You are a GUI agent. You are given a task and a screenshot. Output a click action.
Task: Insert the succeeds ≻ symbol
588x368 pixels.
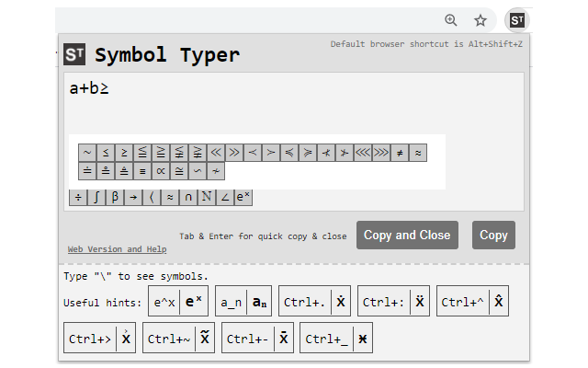pos(271,153)
